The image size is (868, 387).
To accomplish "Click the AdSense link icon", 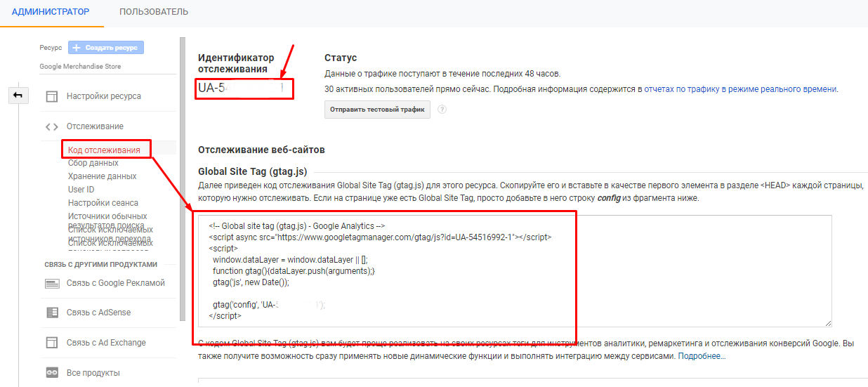I will coord(52,313).
